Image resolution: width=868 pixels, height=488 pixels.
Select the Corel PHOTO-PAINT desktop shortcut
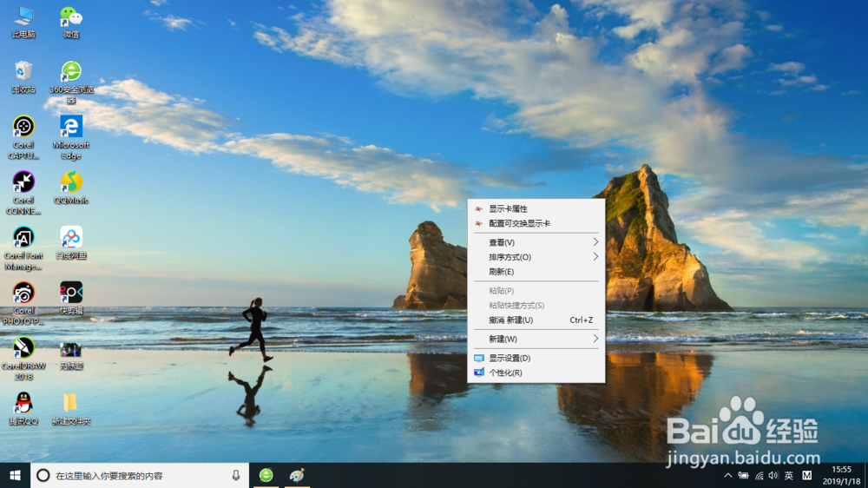[x=23, y=304]
